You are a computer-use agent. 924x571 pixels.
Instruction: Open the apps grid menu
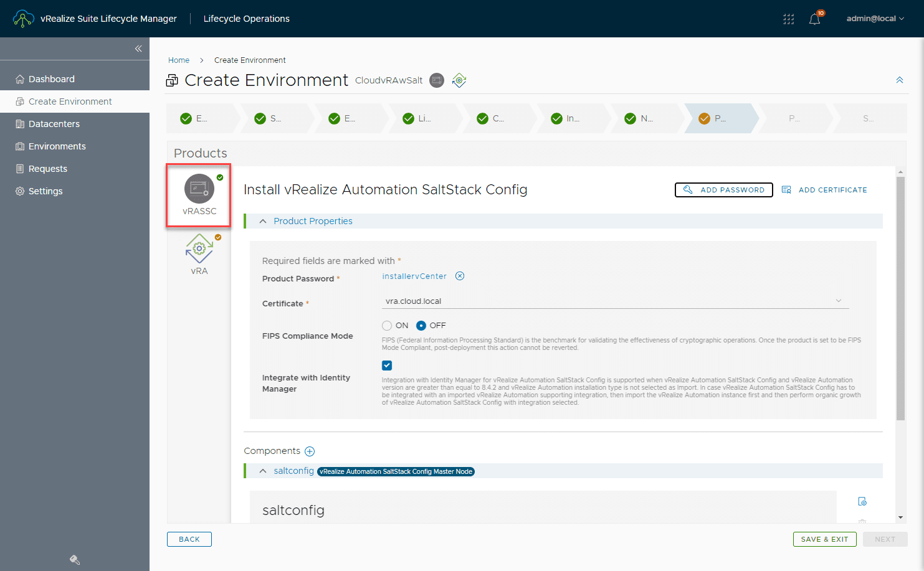click(788, 19)
